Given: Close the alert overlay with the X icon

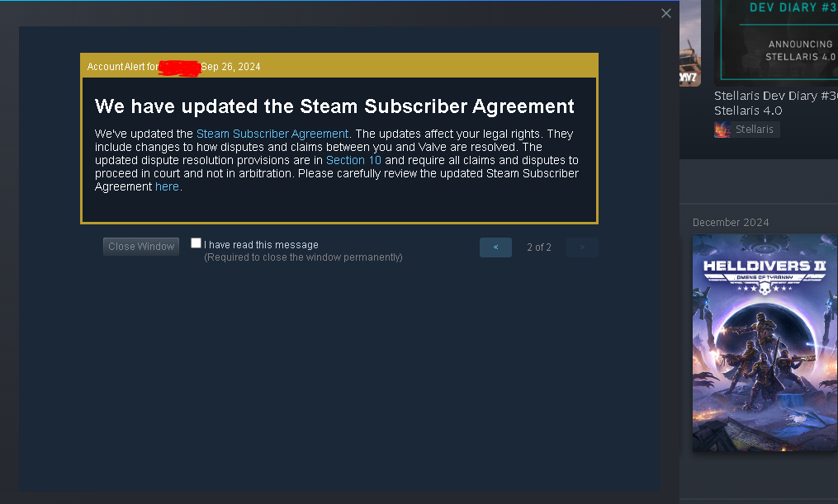Looking at the screenshot, I should click(x=666, y=13).
